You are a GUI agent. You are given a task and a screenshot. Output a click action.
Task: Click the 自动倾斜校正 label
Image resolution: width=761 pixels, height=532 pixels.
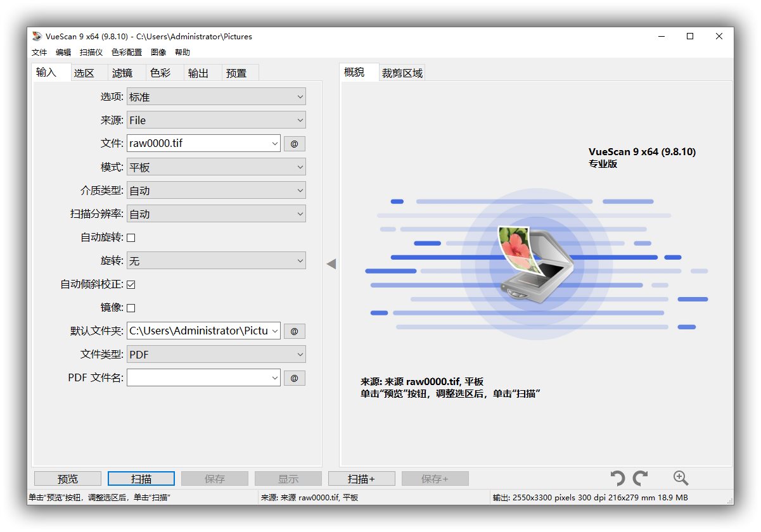92,284
